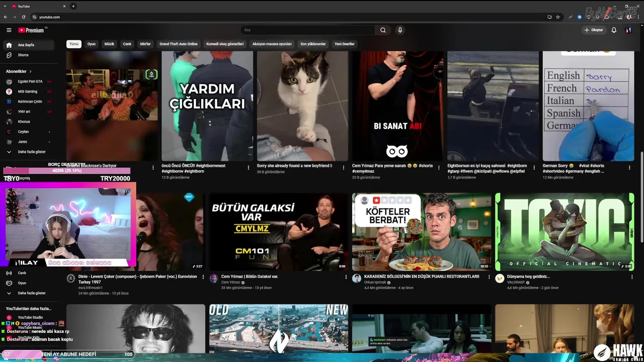Screen dimensions: 644x362
Task: Open options for Dünyama hoş geldiniz video
Action: (632, 277)
